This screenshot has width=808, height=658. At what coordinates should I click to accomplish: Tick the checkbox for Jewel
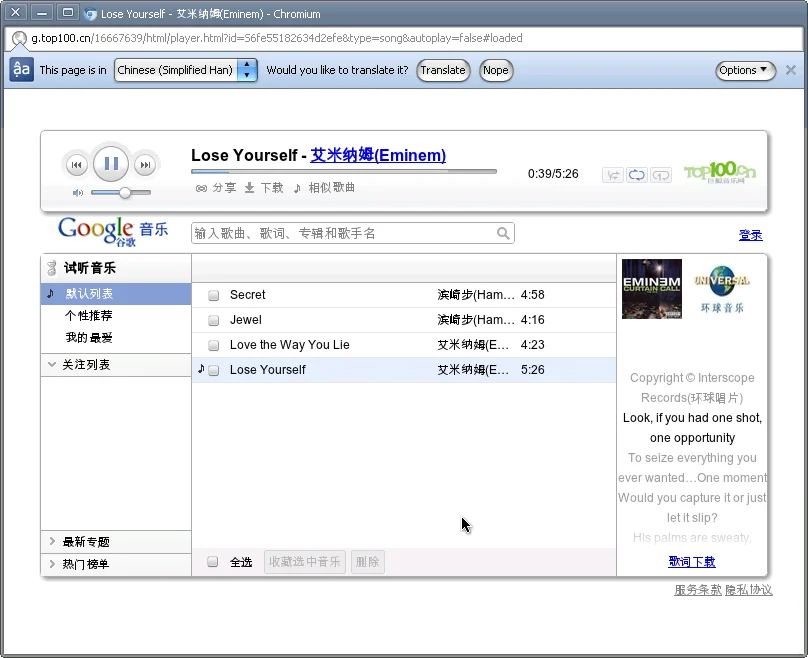tap(213, 320)
